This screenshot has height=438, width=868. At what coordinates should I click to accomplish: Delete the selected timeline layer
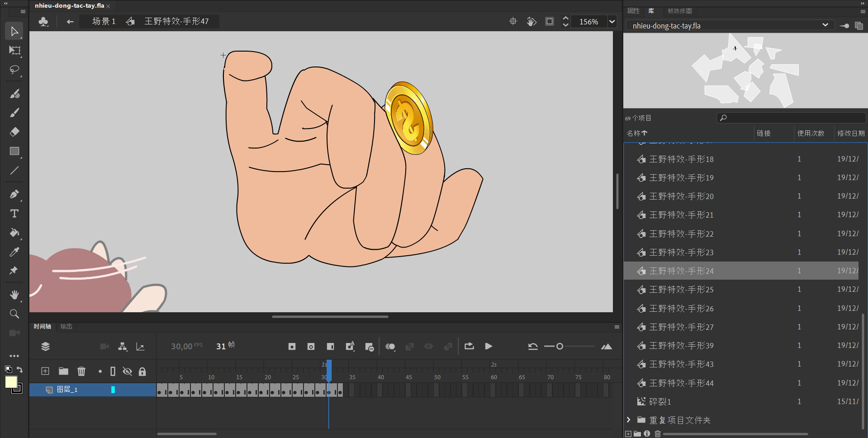81,371
